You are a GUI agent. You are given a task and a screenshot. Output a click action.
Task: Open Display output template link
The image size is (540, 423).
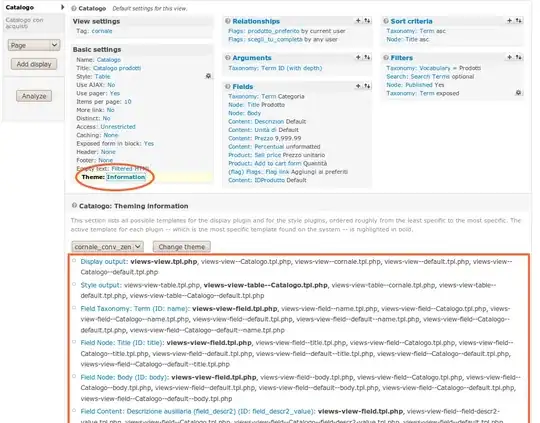coord(104,261)
